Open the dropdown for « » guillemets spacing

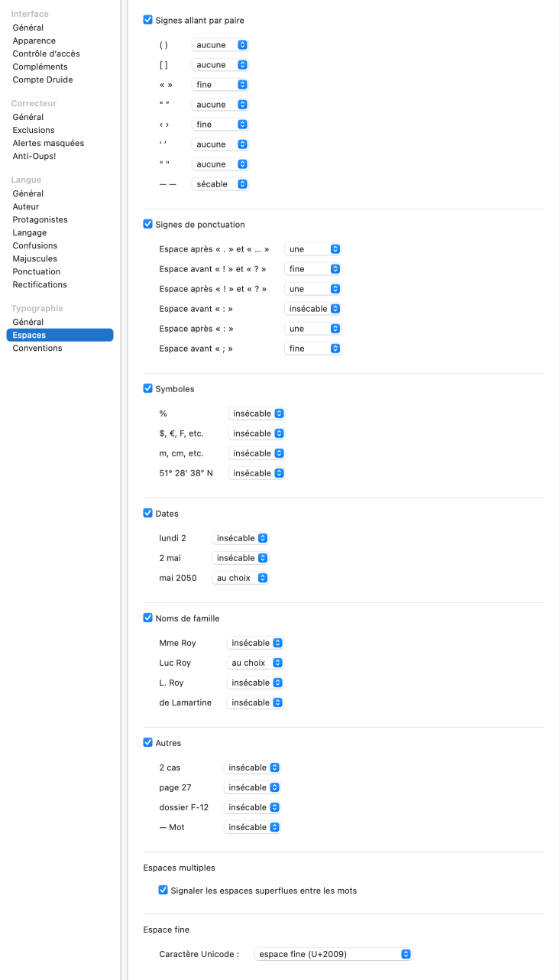click(220, 85)
